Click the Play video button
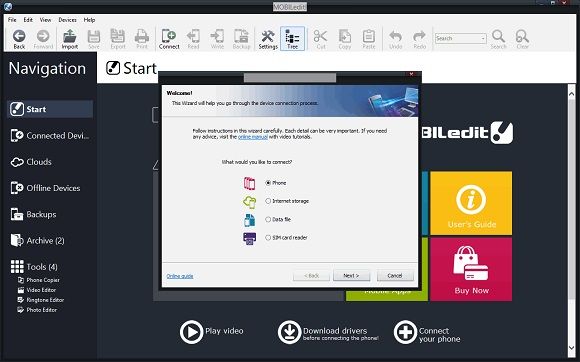580x362 pixels. tap(191, 332)
